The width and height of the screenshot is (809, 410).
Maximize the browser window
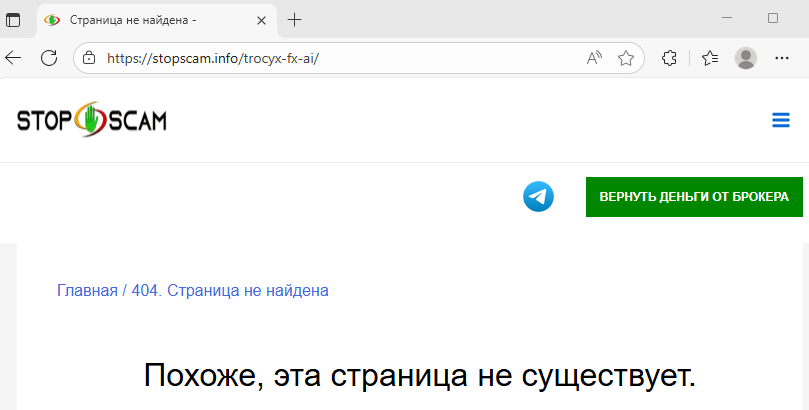tap(773, 18)
